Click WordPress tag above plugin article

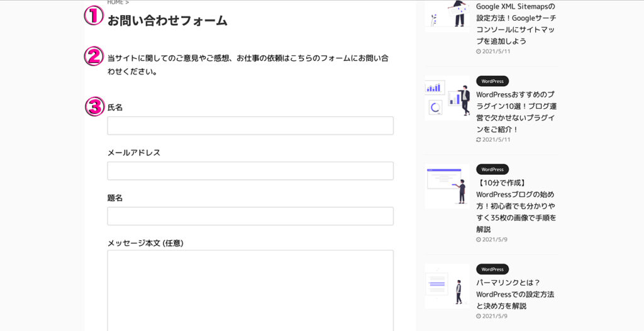coord(492,81)
